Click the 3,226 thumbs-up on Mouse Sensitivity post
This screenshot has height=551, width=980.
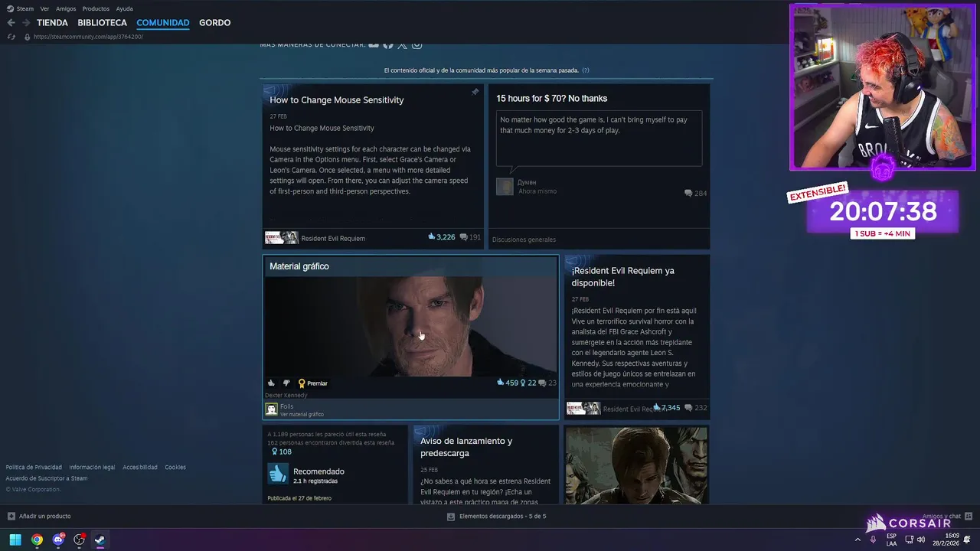click(442, 237)
